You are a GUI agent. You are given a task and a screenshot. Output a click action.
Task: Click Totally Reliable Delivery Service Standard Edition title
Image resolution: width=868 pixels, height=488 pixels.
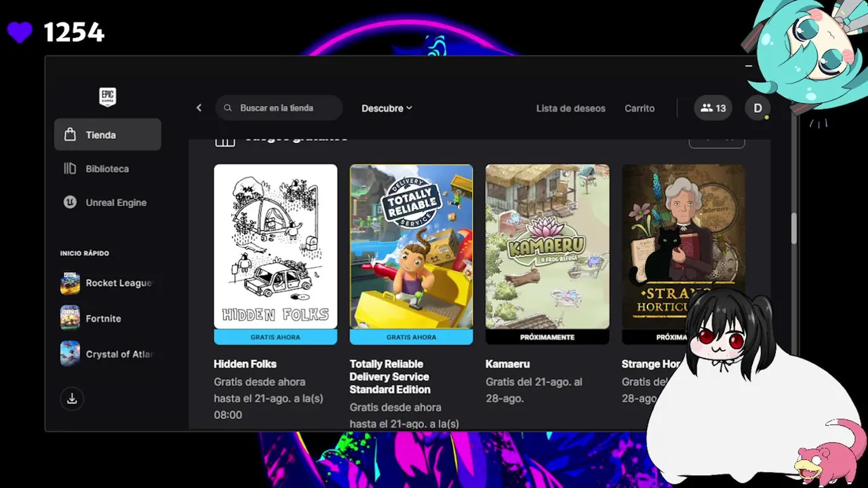390,377
